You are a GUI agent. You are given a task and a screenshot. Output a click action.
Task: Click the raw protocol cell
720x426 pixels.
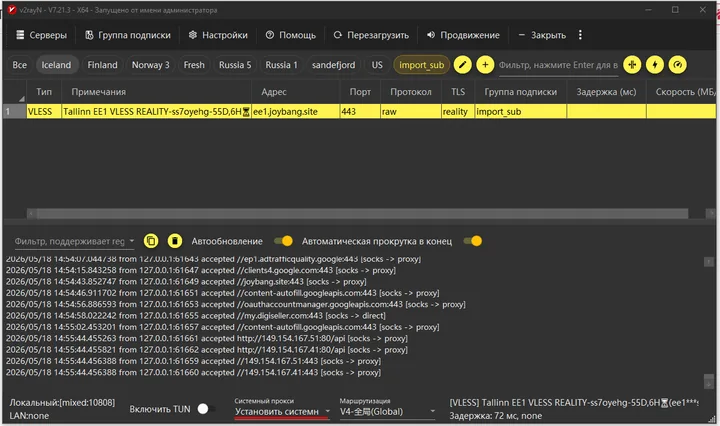[411, 112]
